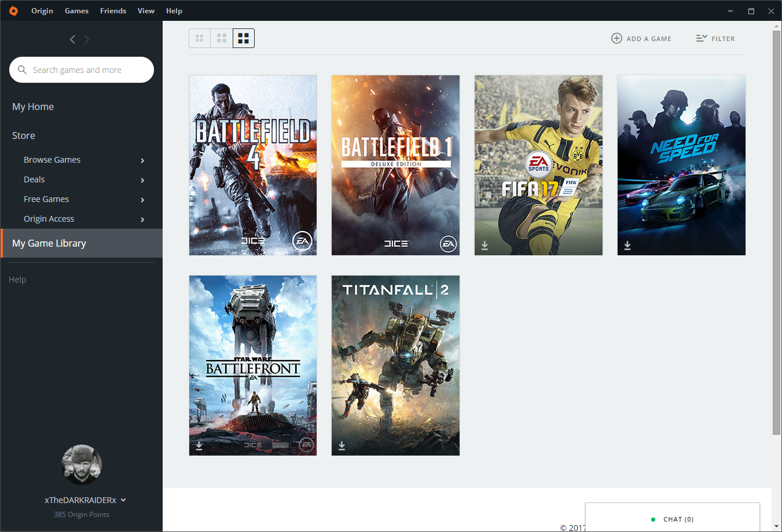Click download icon on Need for Speed

(x=627, y=245)
